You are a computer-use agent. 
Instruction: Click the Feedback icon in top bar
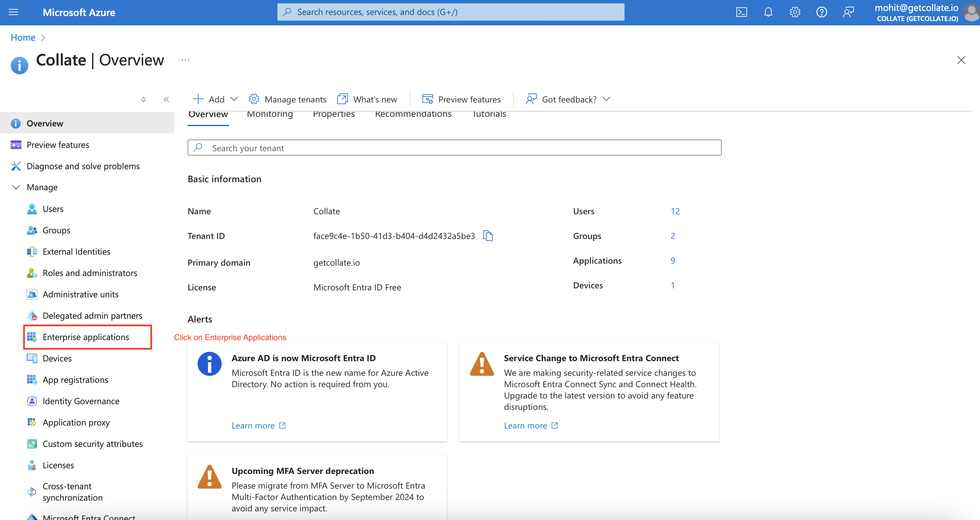point(848,12)
